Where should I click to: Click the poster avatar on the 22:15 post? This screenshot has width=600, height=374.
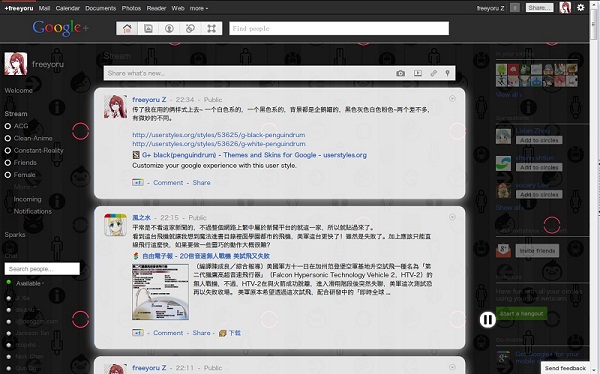click(116, 225)
